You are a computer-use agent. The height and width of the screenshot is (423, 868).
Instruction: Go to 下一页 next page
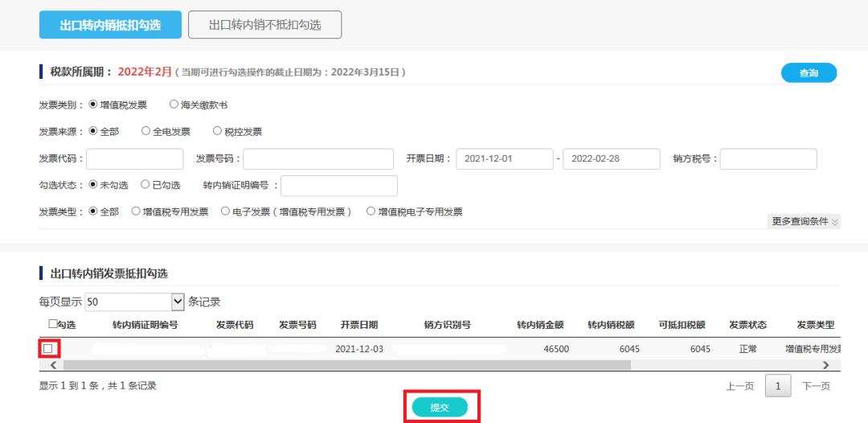(816, 387)
